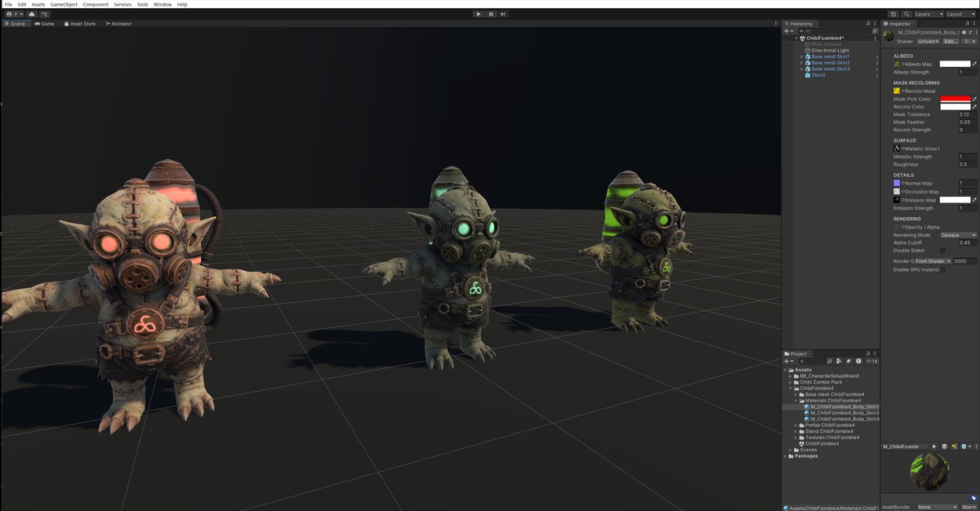Open the Inspector panel options menu
Screen dimensions: 980x511
tap(974, 24)
